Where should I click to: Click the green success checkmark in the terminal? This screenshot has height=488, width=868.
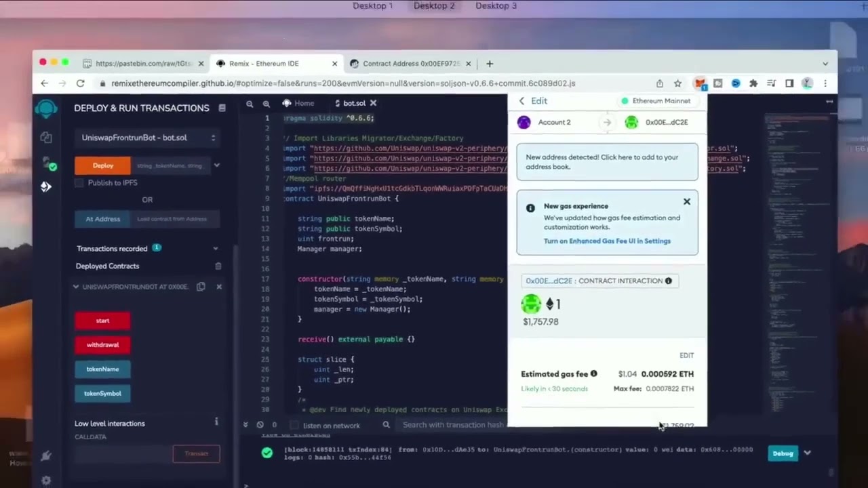267,453
